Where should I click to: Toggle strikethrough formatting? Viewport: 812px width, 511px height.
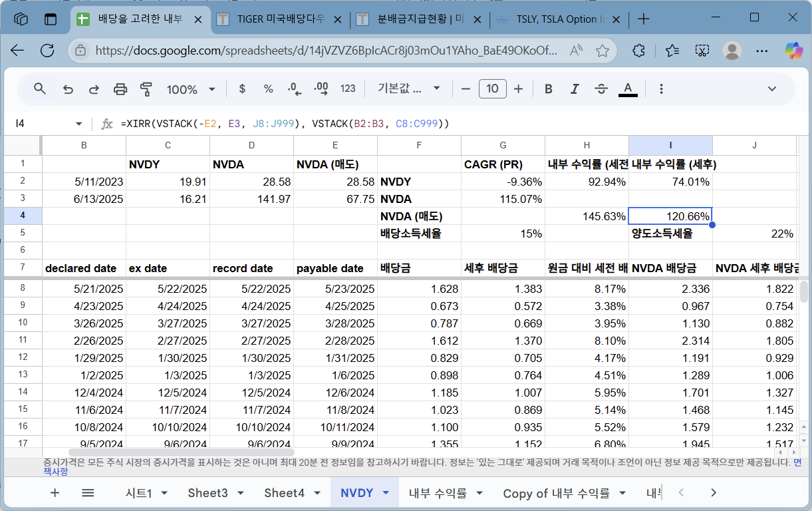coord(601,88)
